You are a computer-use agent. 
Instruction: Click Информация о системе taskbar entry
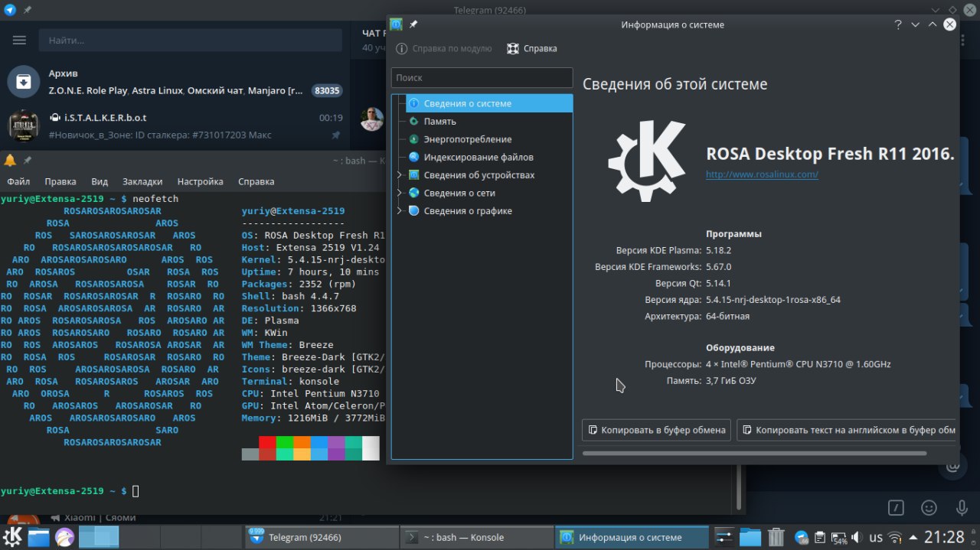click(632, 537)
